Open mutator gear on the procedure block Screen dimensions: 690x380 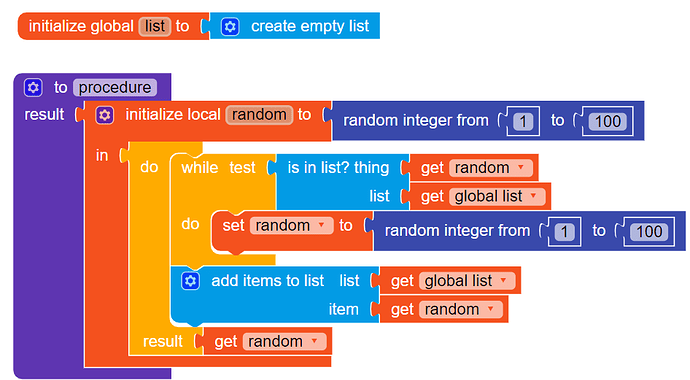[x=33, y=88]
